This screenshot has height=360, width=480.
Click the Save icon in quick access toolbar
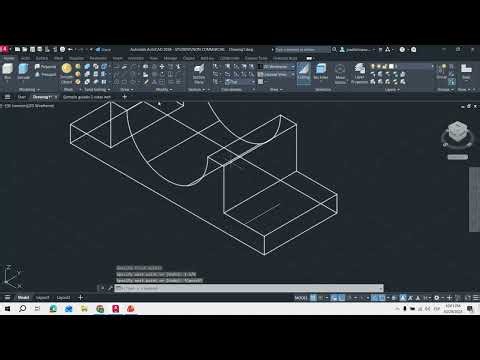point(32,49)
